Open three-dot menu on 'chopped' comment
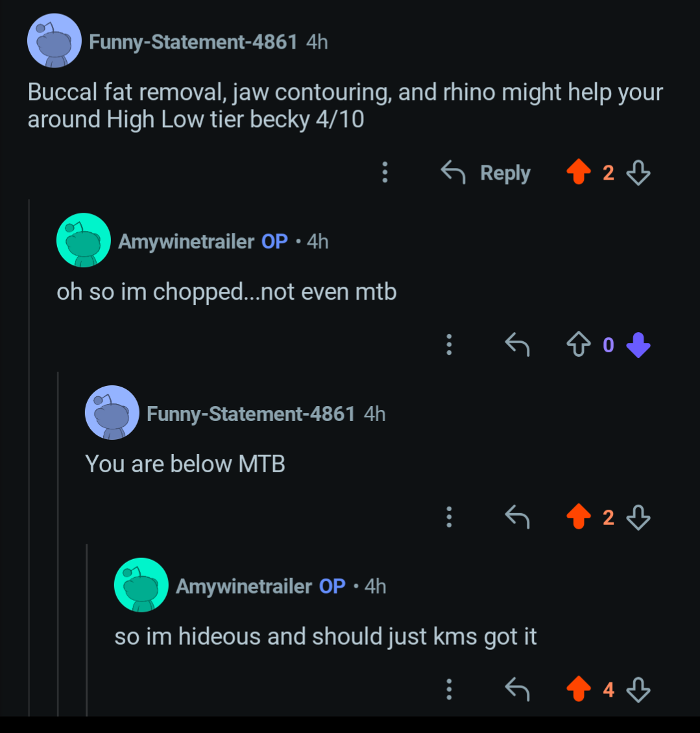 tap(449, 344)
